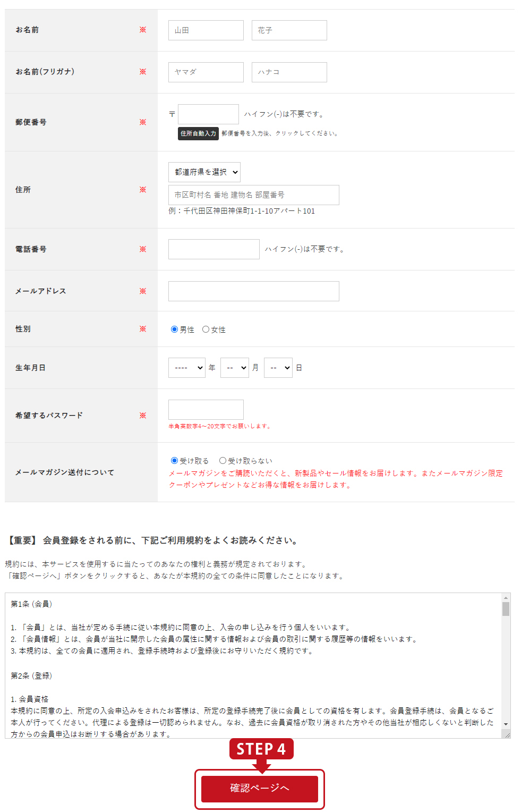The height and width of the screenshot is (812, 521).
Task: Click the 確認ページへ button
Action: point(260,789)
